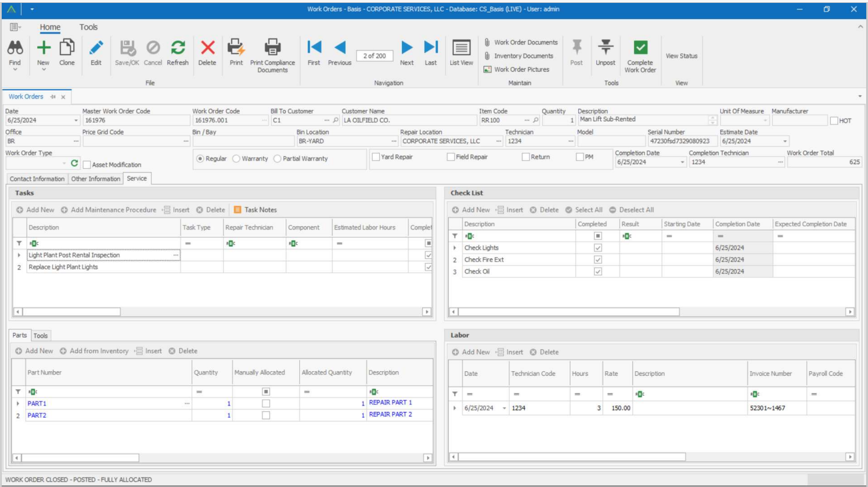Clone the current work order
This screenshot has height=487, width=868.
tap(67, 48)
